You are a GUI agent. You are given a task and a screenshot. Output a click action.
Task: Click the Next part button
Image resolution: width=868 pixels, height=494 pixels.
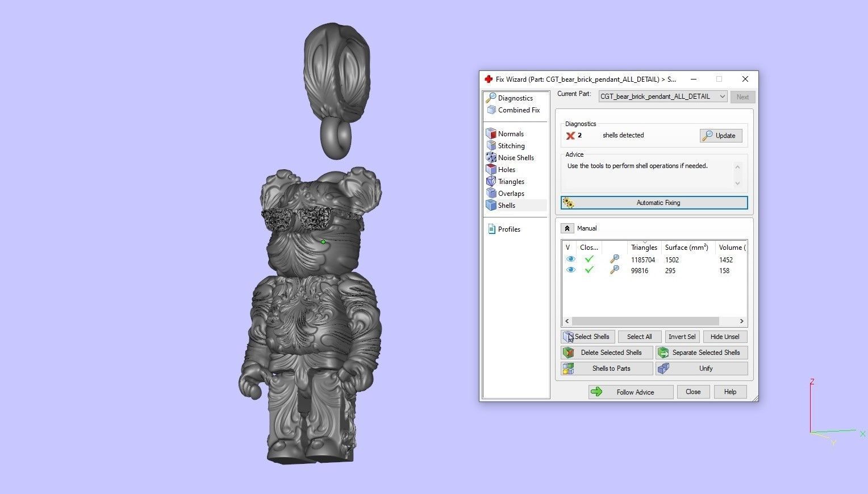pyautogui.click(x=742, y=97)
